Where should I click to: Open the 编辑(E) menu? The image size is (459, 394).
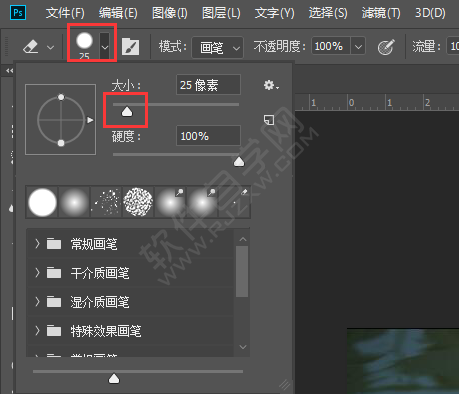coord(118,13)
